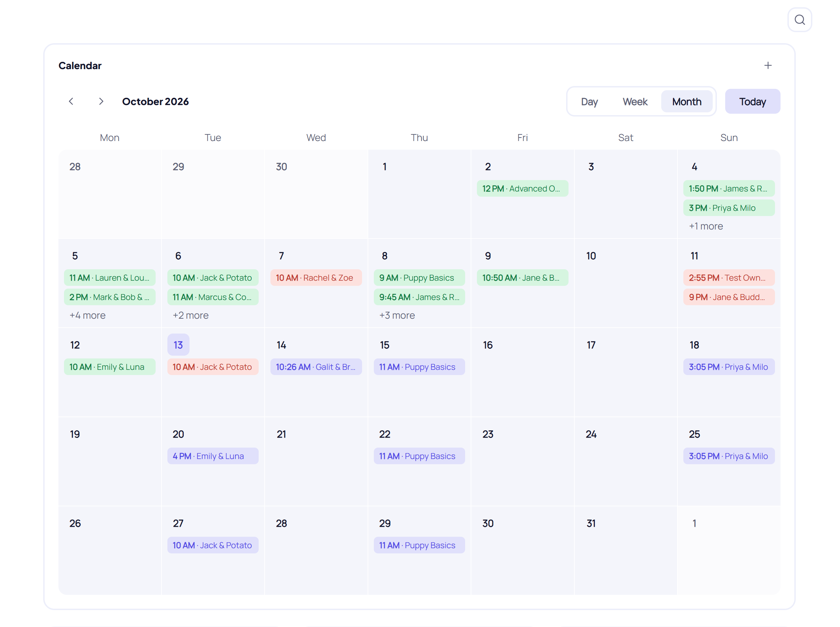This screenshot has height=627, width=840.
Task: Open 9 PM Jane & Buddy event
Action: point(729,297)
